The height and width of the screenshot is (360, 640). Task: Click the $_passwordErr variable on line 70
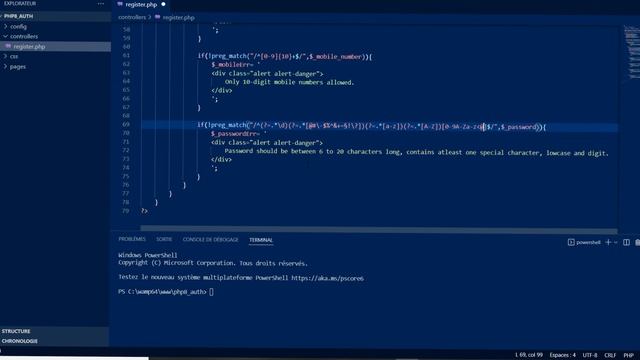coord(232,134)
